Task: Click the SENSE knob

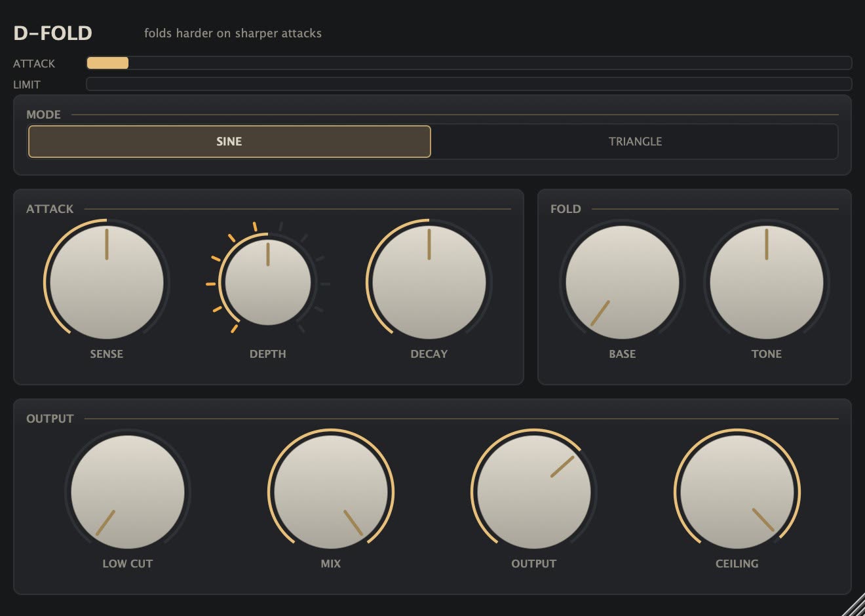Action: point(107,282)
